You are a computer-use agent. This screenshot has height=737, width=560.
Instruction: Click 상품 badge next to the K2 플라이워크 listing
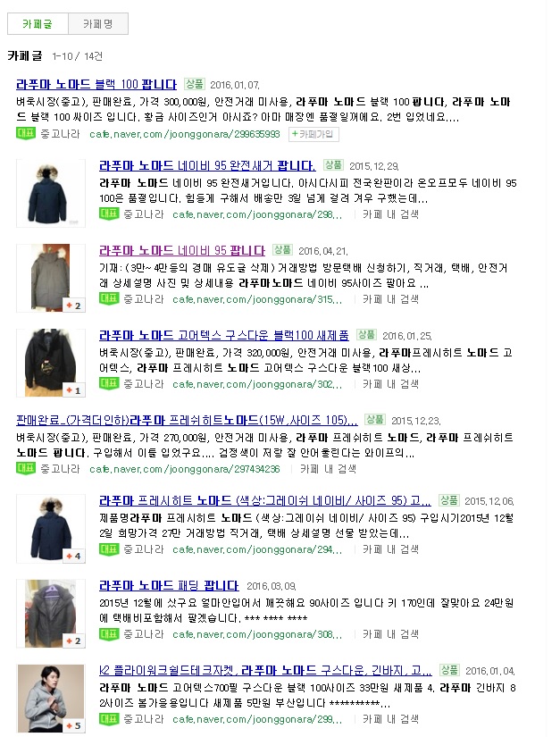point(449,670)
